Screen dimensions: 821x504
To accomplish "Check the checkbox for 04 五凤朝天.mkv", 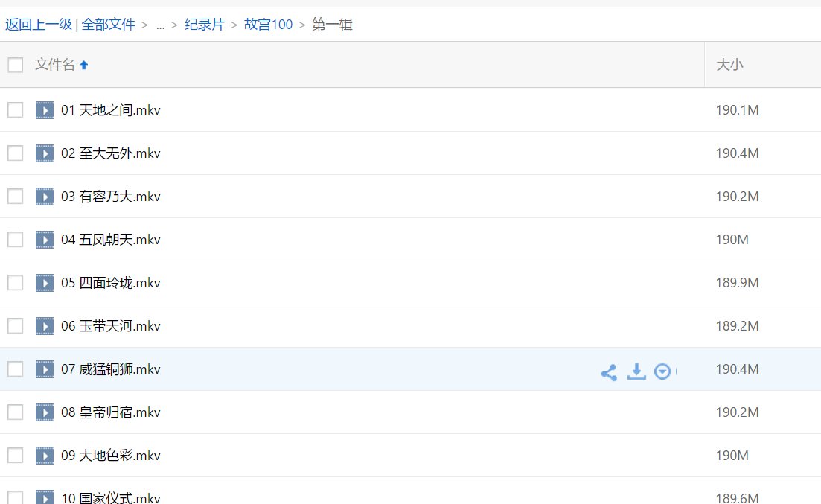I will [x=15, y=239].
